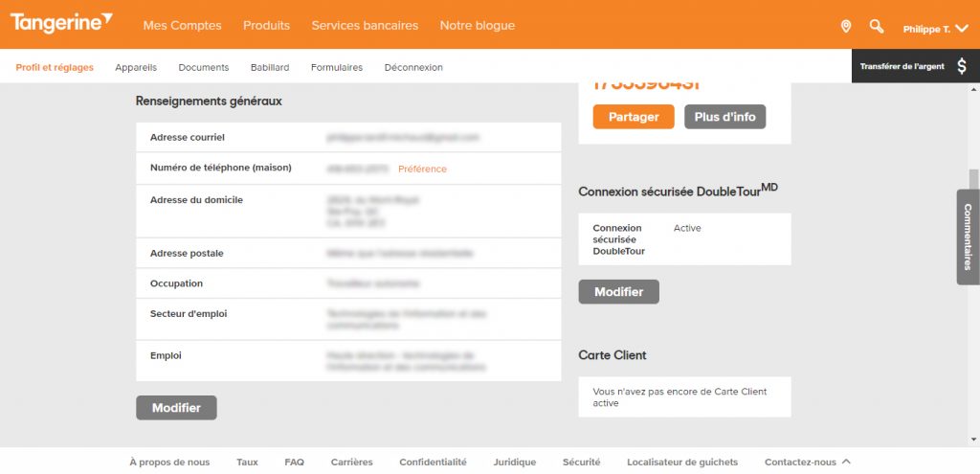Open Notre blogue menu
The height and width of the screenshot is (474, 980).
point(478,26)
